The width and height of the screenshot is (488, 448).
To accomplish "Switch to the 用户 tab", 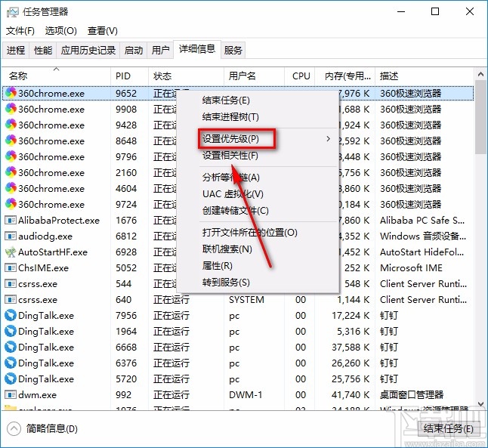I will tap(160, 50).
